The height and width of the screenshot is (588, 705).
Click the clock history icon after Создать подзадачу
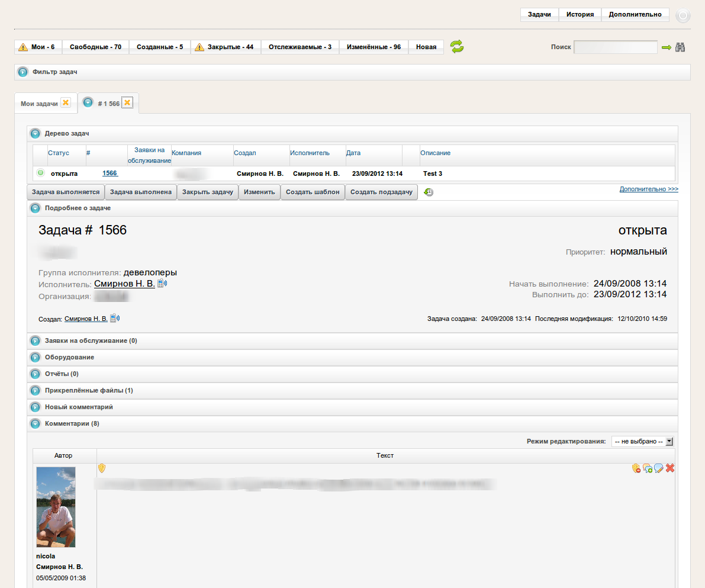pos(429,192)
